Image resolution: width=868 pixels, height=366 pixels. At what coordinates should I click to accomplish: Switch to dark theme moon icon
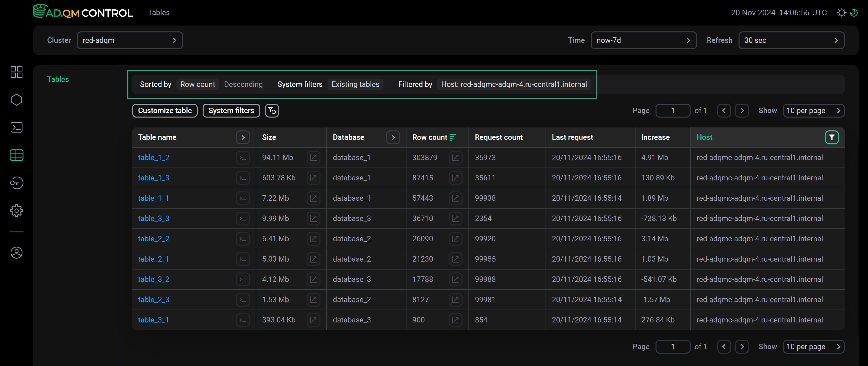854,13
